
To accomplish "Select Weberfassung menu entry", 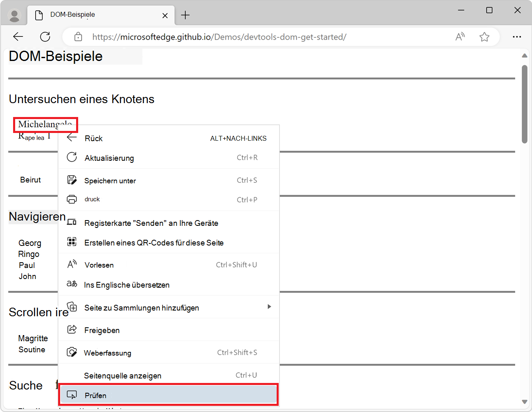I will coord(169,353).
